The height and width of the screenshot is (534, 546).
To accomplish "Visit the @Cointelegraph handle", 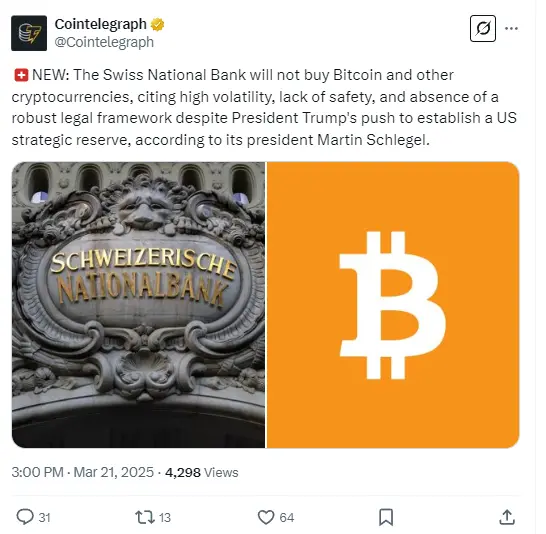I will point(104,42).
